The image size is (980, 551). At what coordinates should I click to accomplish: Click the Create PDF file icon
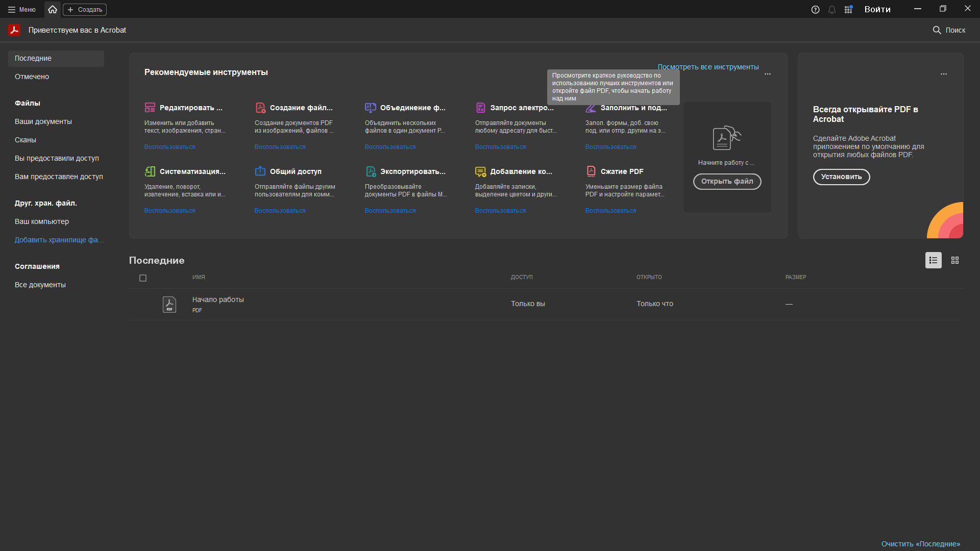coord(260,108)
